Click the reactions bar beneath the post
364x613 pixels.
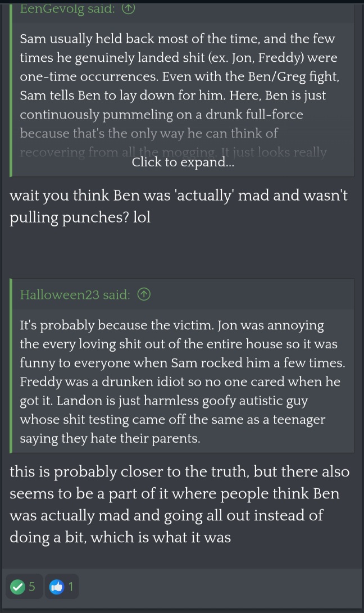pyautogui.click(x=182, y=587)
